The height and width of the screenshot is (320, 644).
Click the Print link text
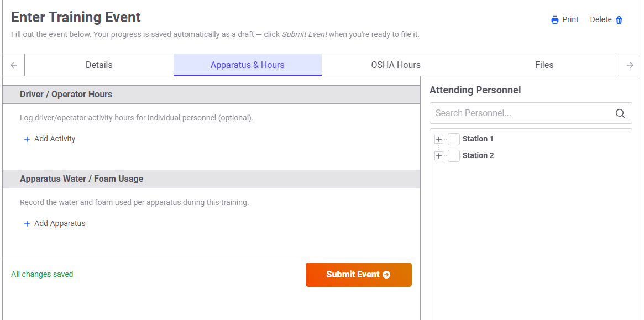[570, 19]
